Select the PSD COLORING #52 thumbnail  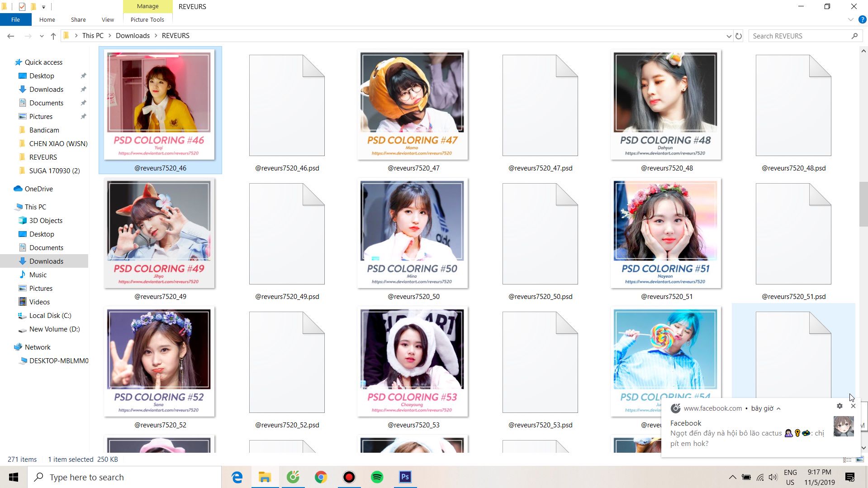[x=159, y=361]
